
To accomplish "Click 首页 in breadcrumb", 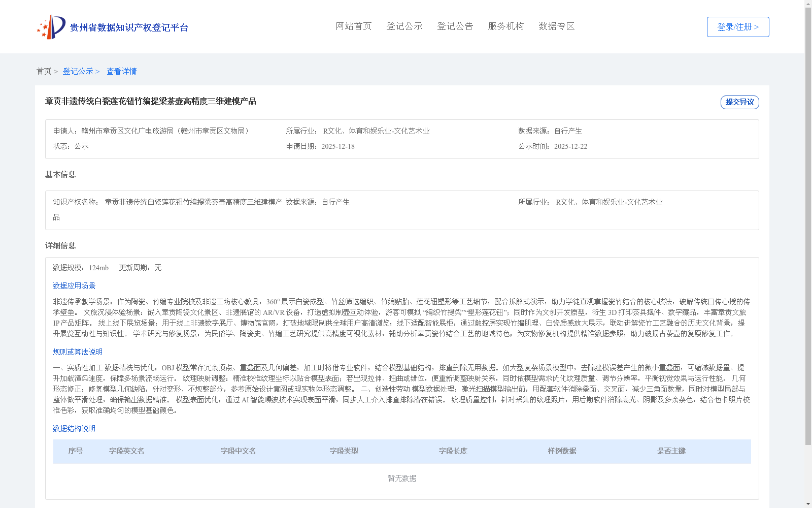I will [44, 71].
